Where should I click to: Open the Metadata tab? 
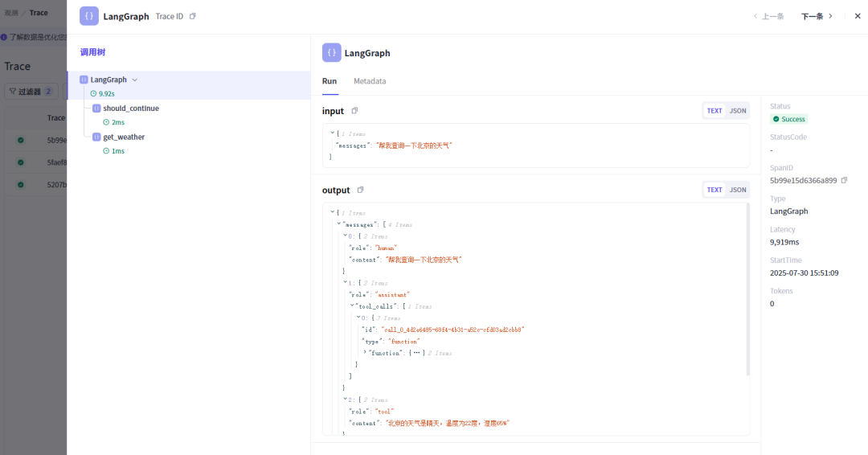[370, 81]
